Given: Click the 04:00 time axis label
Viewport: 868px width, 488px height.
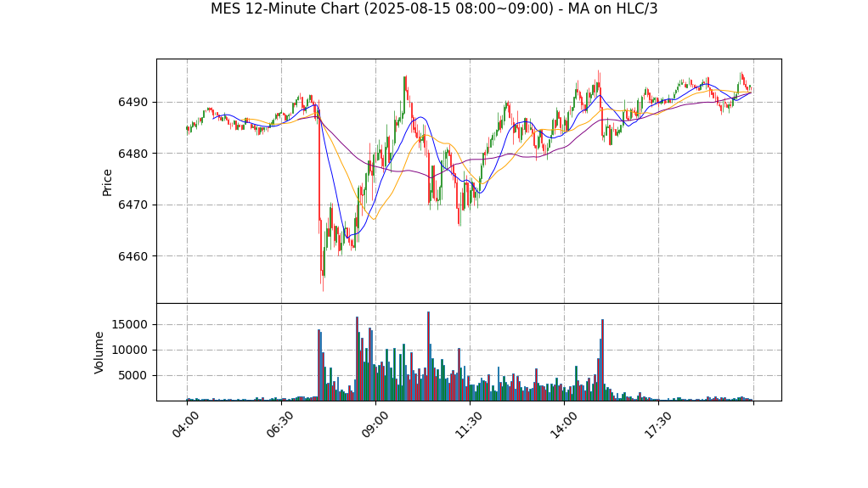Looking at the screenshot, I should coord(186,425).
